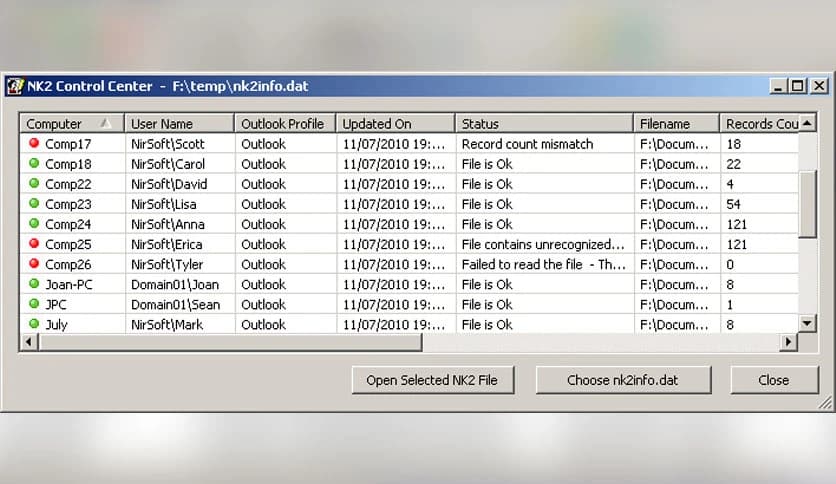Click the green status icon for Joan-PC
This screenshot has height=484, width=836.
point(34,284)
